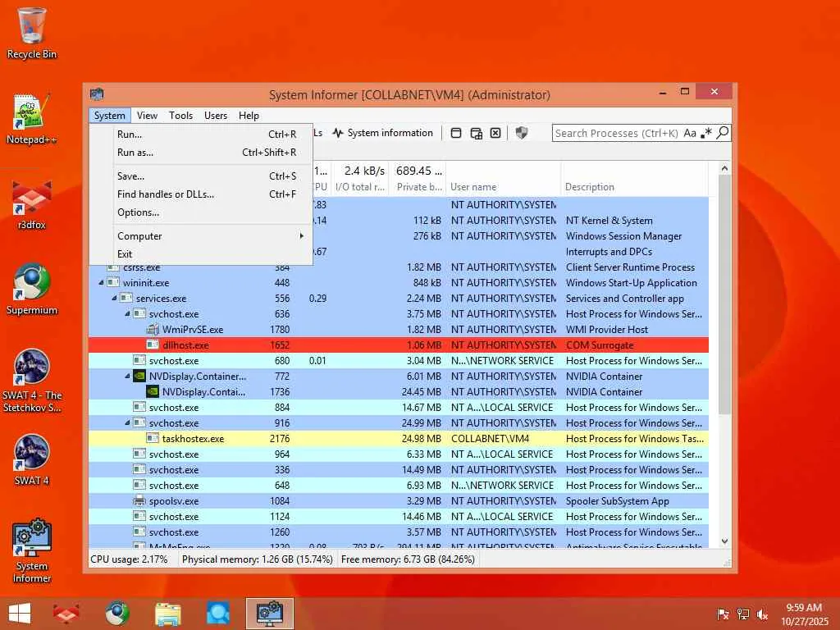Click the Find window toolbar icon

pyautogui.click(x=456, y=133)
